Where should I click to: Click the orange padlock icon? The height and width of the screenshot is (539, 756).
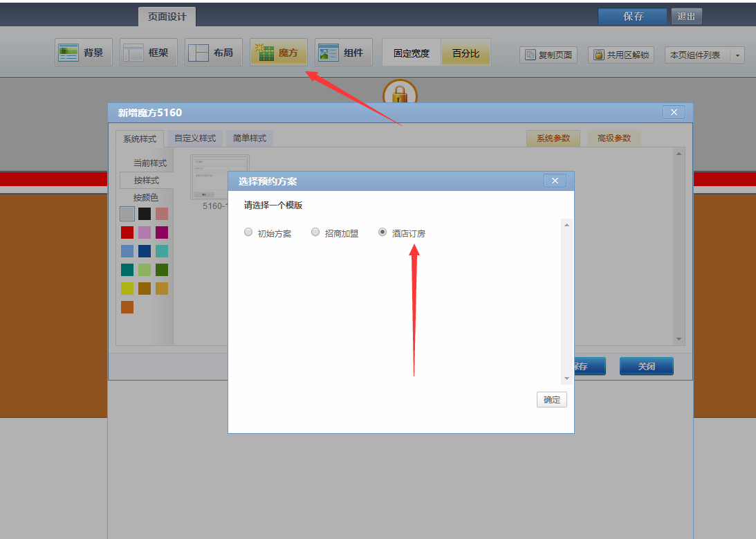[x=400, y=93]
